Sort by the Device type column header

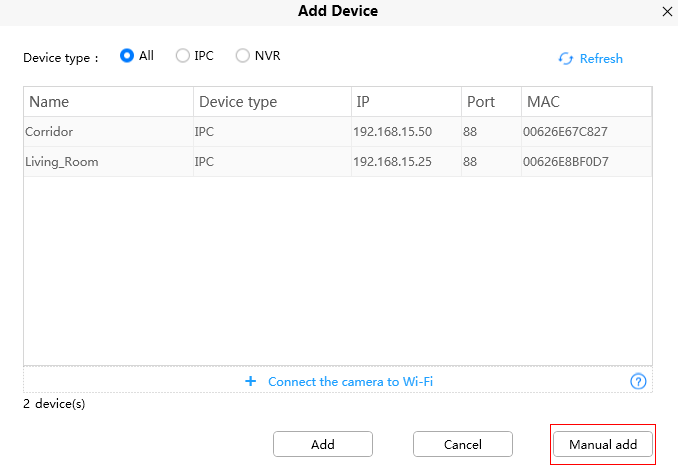tap(272, 102)
